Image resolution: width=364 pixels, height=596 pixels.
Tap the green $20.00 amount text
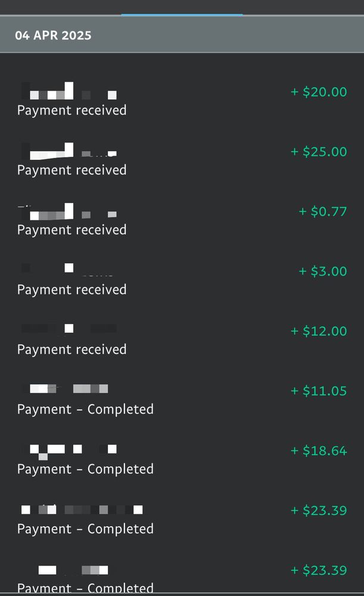[318, 92]
